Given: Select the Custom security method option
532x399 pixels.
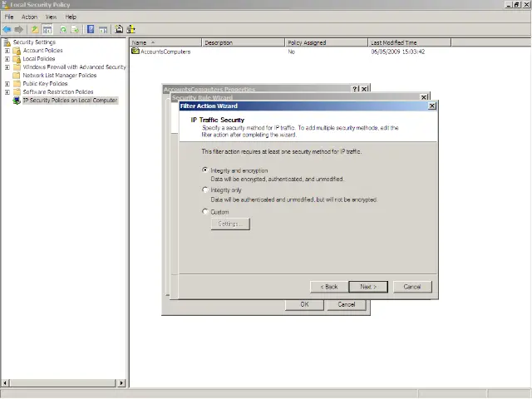Looking at the screenshot, I should pos(206,212).
